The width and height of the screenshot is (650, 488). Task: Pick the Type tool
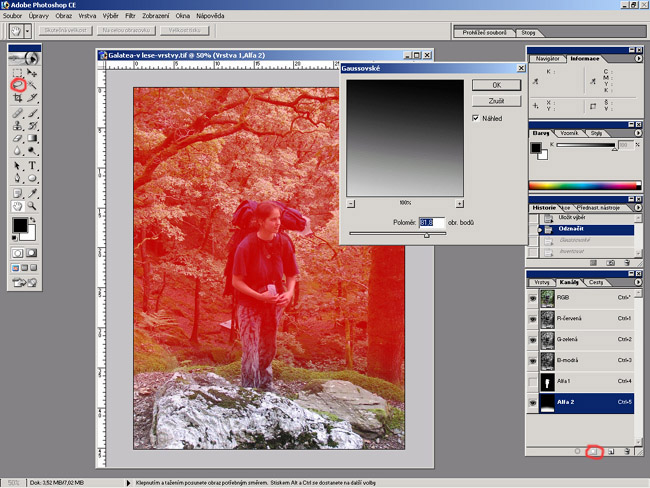[x=33, y=165]
